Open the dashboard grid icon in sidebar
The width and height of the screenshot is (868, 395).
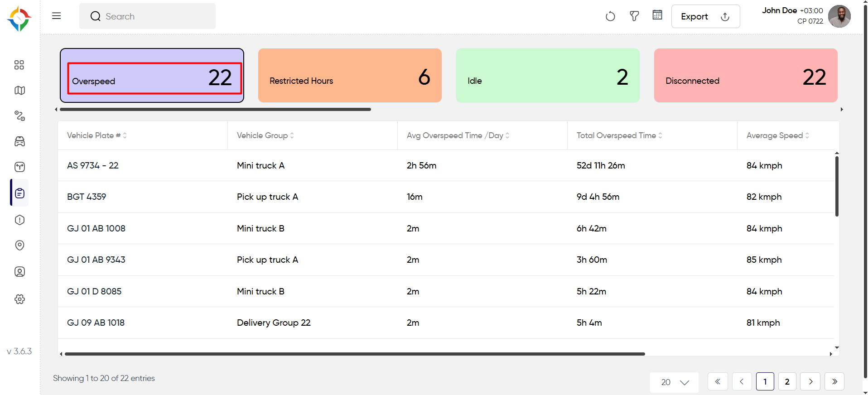(19, 65)
